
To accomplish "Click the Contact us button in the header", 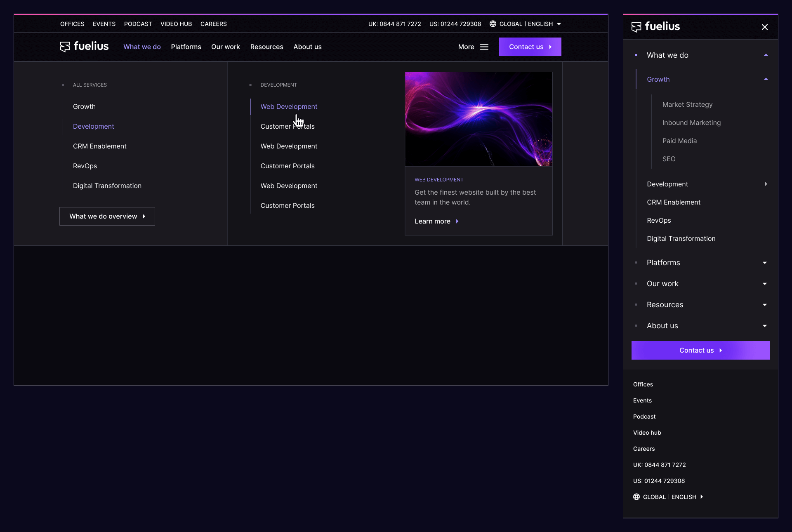I will click(x=530, y=47).
